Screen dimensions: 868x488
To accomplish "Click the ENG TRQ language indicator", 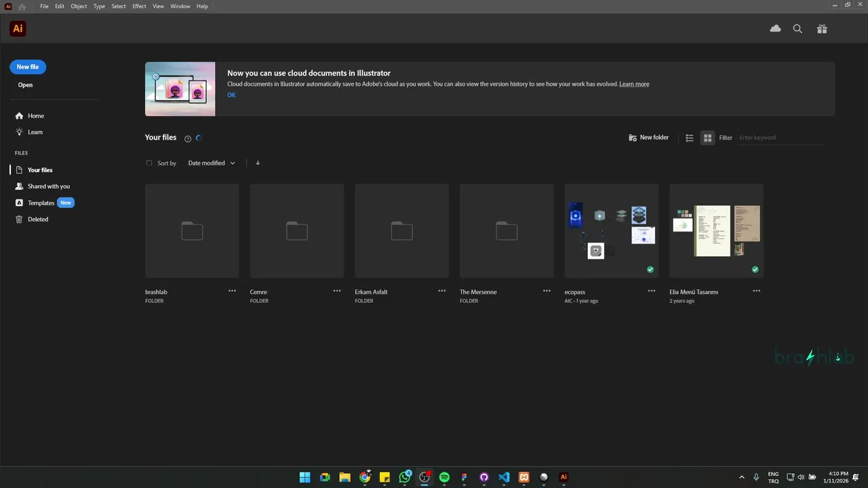I will tap(773, 477).
